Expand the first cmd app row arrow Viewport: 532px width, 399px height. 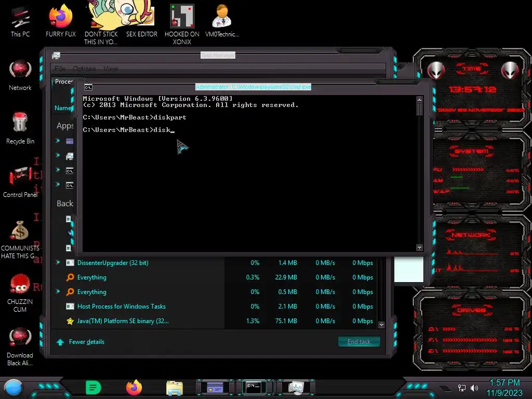(58, 170)
